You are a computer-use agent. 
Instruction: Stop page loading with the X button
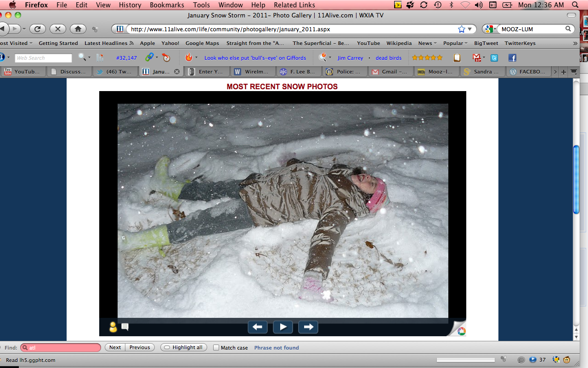click(x=57, y=29)
